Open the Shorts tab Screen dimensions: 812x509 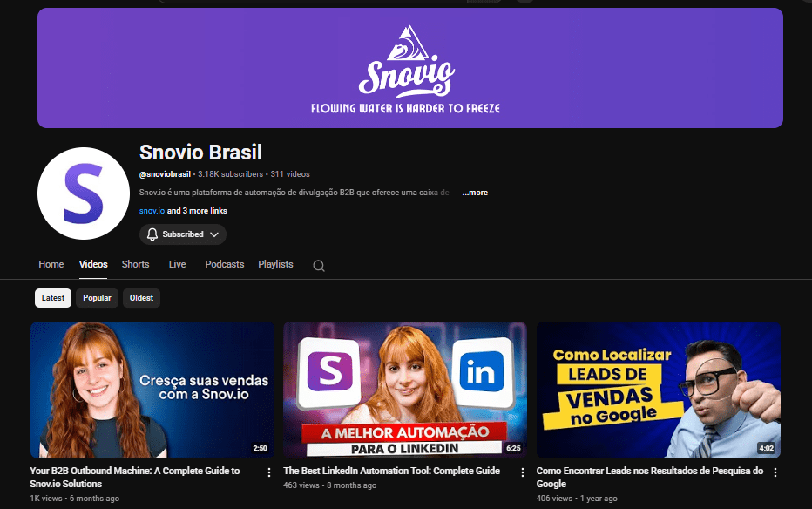coord(135,264)
